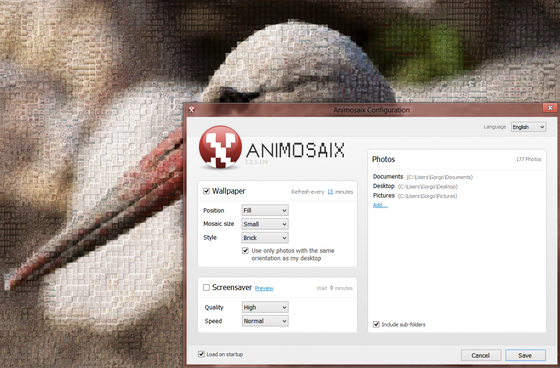Enable the Screensaver checkbox

tap(206, 288)
